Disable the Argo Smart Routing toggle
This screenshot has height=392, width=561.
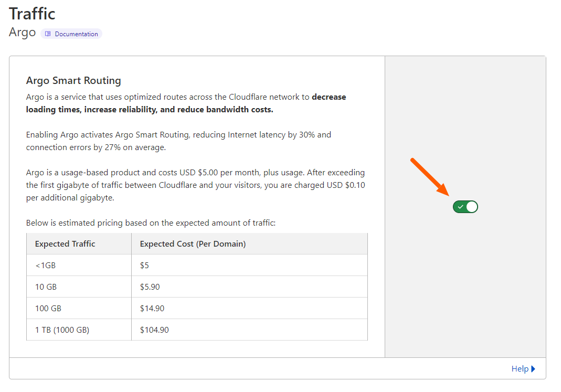click(x=465, y=207)
